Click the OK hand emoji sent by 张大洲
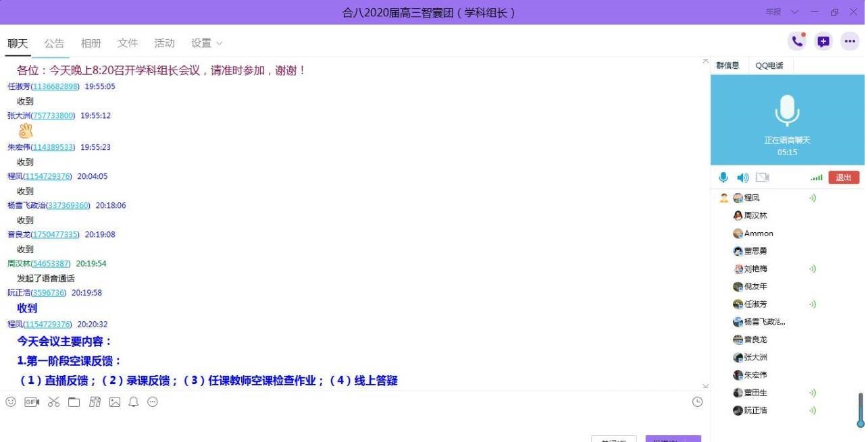This screenshot has width=868, height=442. point(26,131)
